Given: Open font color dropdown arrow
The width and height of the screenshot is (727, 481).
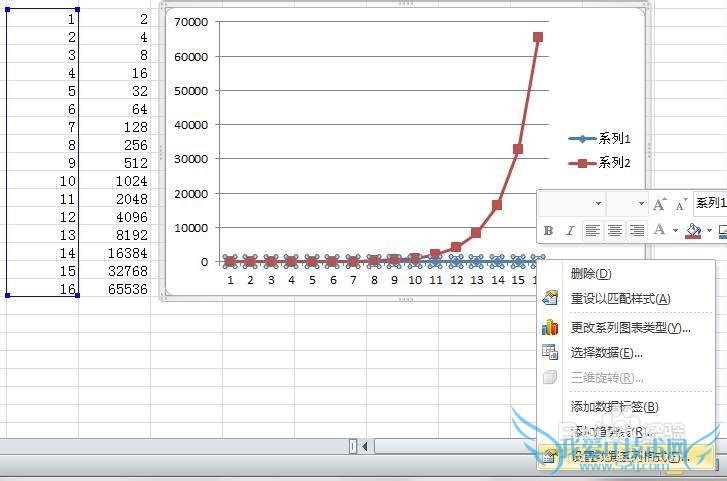Looking at the screenshot, I should 675,231.
